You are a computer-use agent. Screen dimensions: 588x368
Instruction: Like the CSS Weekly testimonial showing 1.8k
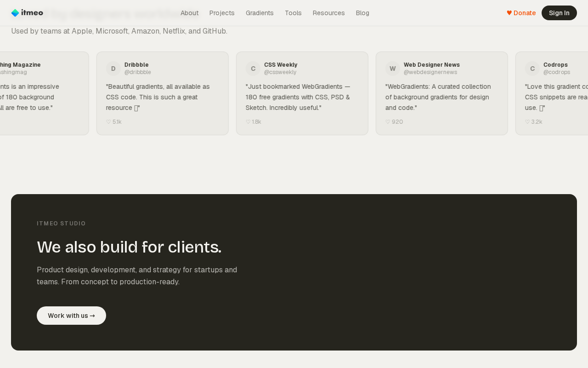tap(254, 122)
